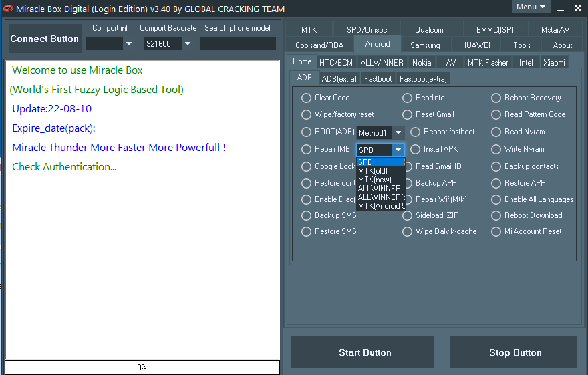Switch to the Coolsand/RDA tab
The image size is (588, 375).
(x=319, y=45)
